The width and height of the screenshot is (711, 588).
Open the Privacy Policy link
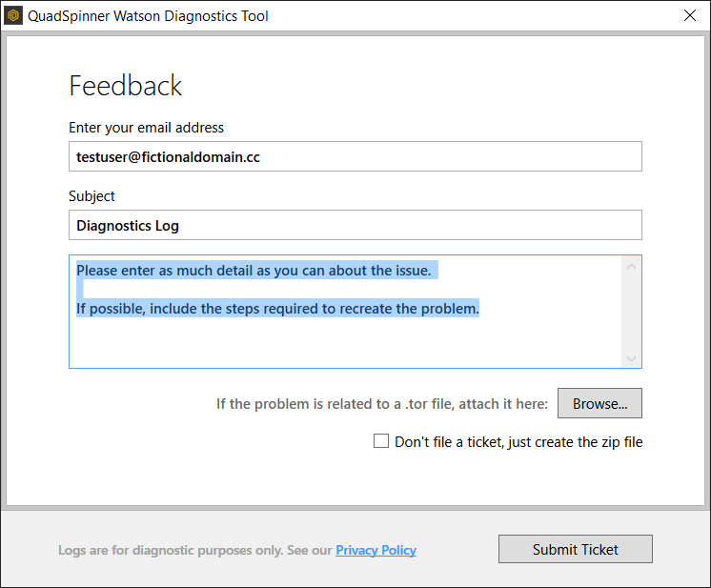point(376,550)
